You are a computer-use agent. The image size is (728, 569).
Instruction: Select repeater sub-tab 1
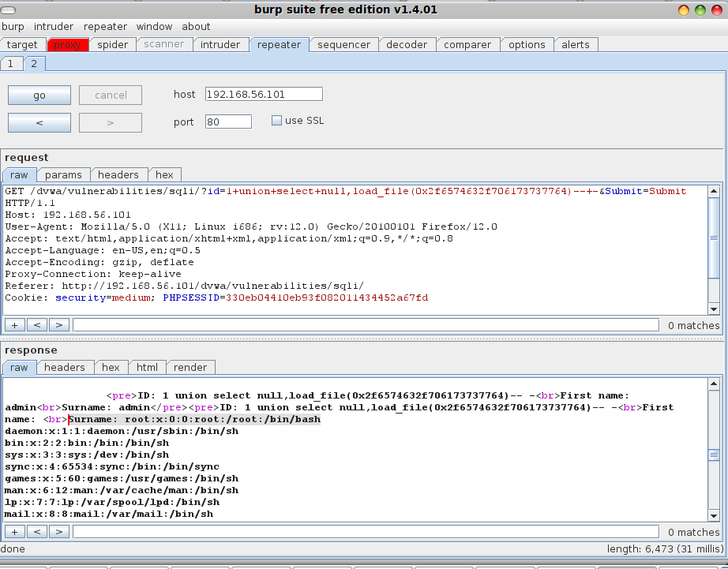click(11, 64)
